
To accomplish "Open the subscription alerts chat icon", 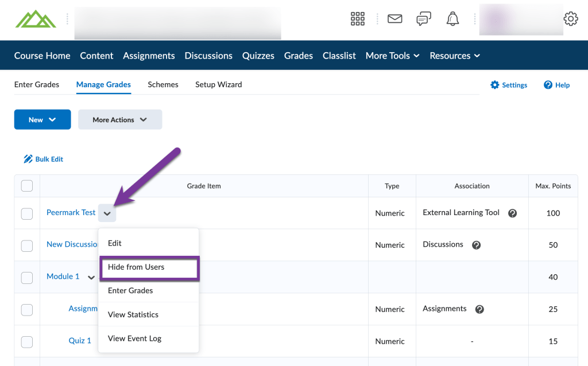I will pos(424,19).
